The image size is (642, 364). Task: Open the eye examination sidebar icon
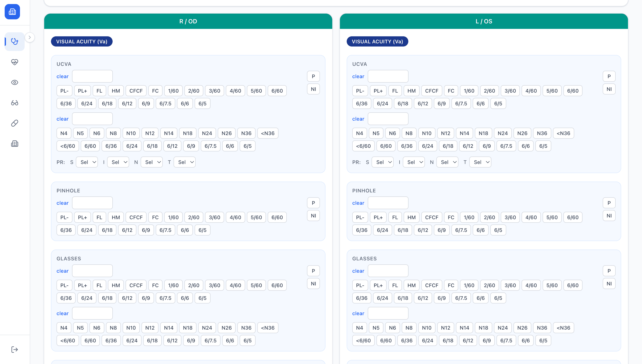click(15, 82)
